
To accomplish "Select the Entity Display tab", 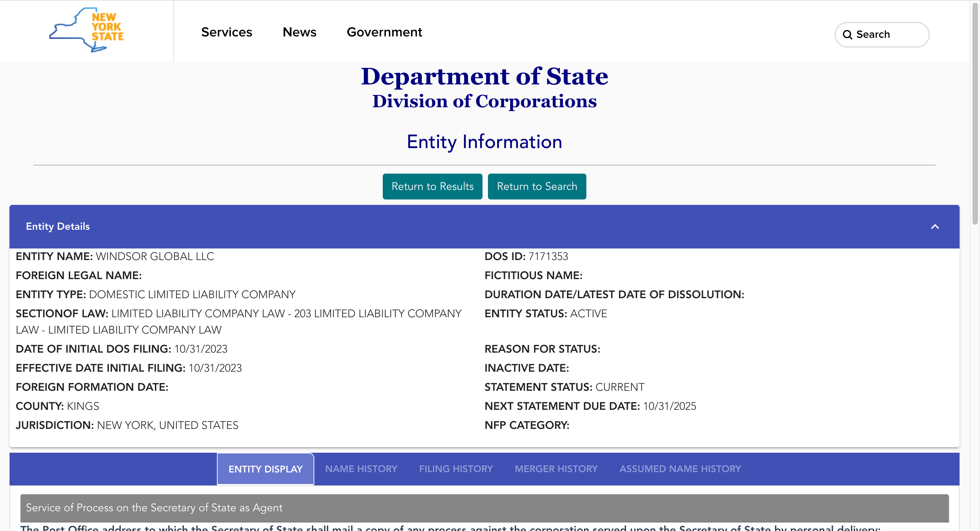I will pos(265,469).
